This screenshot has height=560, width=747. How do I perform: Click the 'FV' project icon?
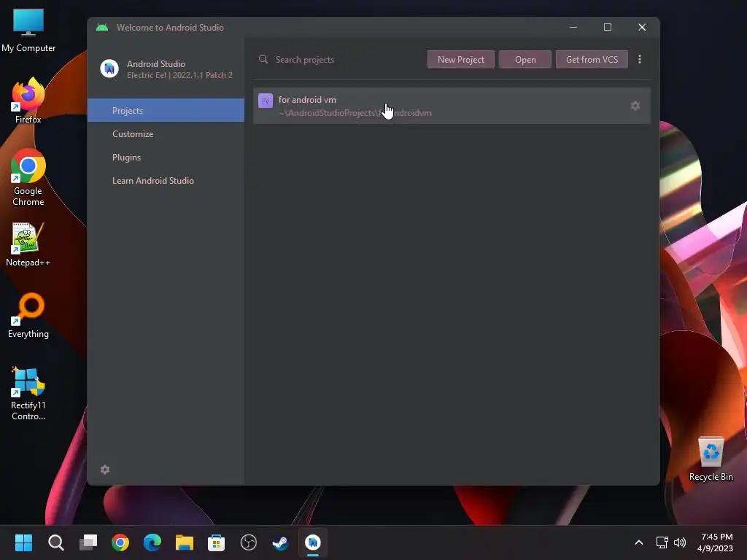pos(266,101)
